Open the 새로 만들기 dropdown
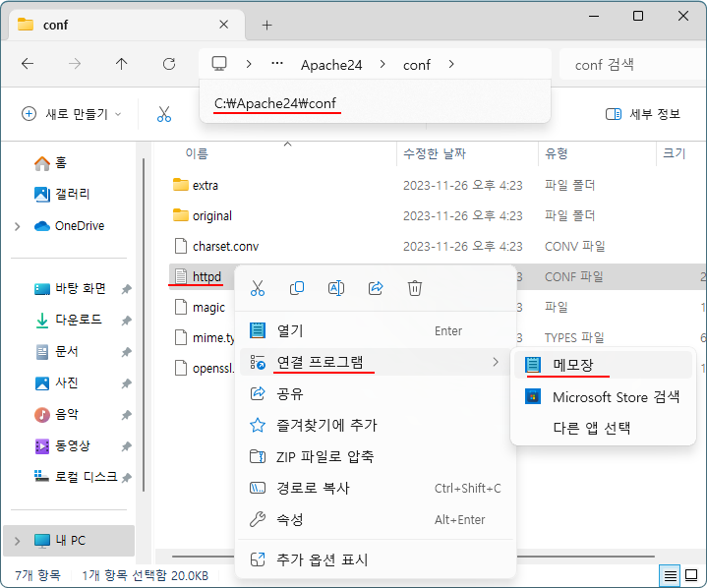The height and width of the screenshot is (588, 707). click(71, 114)
